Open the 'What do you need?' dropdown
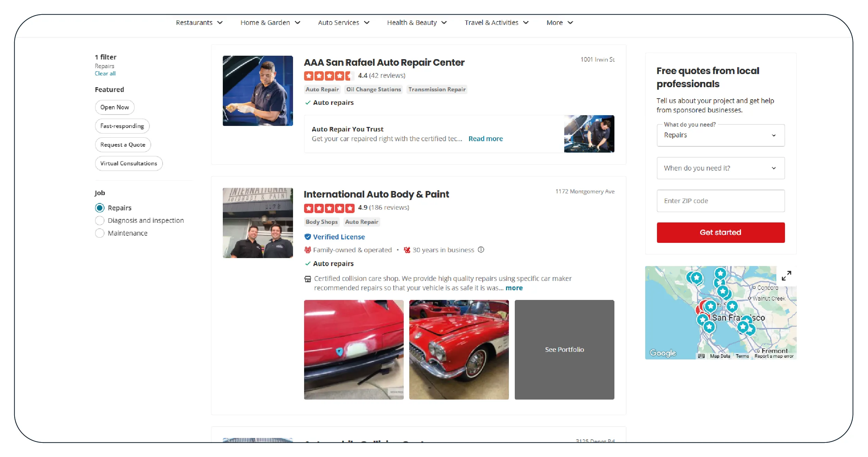The height and width of the screenshot is (457, 868). [720, 135]
